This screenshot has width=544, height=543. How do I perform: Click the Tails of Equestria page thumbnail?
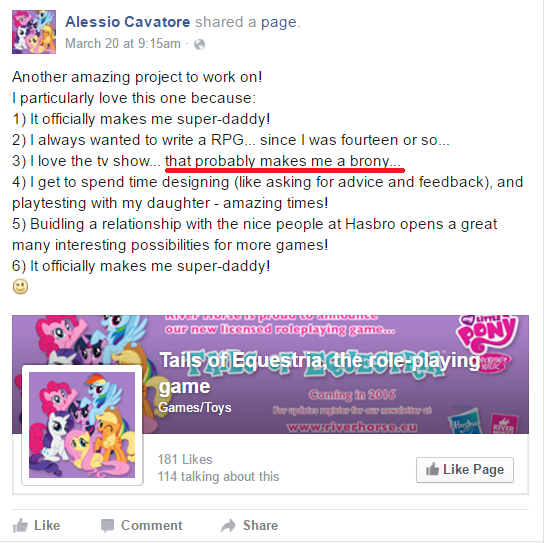point(82,425)
